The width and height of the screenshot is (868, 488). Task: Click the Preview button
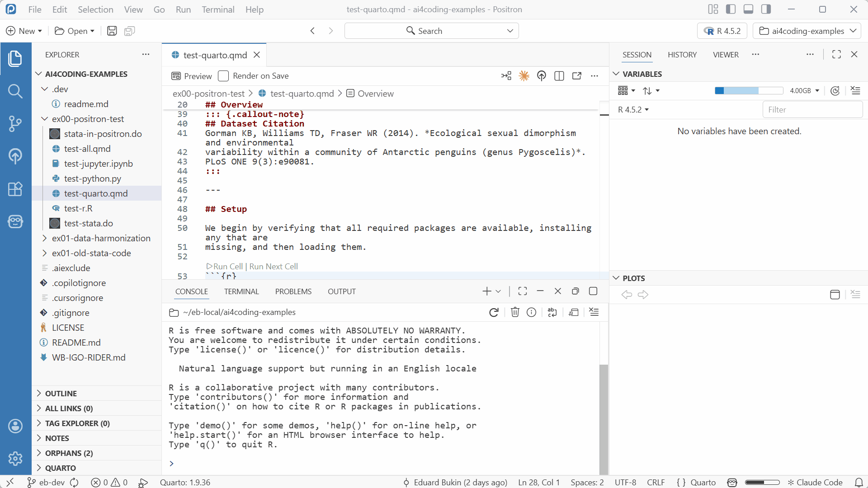[192, 76]
